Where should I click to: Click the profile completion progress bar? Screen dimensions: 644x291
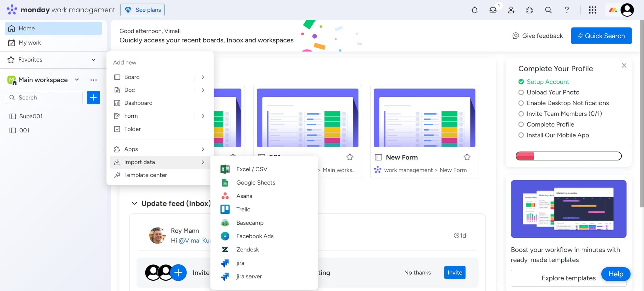568,156
